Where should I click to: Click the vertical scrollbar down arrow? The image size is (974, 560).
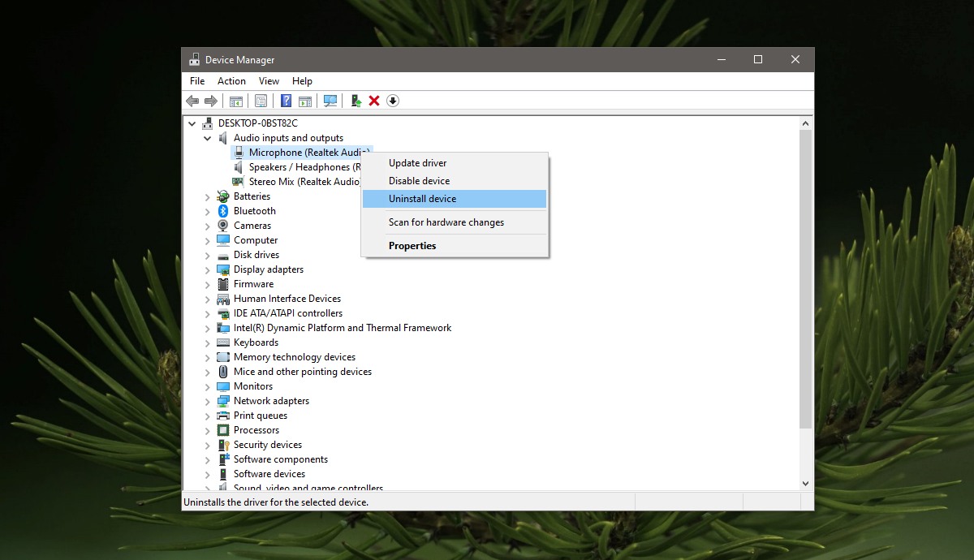[806, 484]
